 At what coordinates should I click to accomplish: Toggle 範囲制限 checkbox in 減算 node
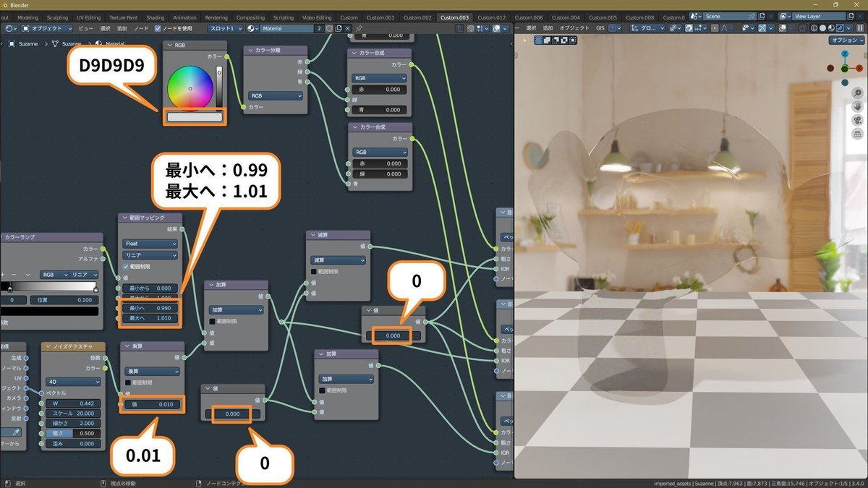tap(314, 271)
